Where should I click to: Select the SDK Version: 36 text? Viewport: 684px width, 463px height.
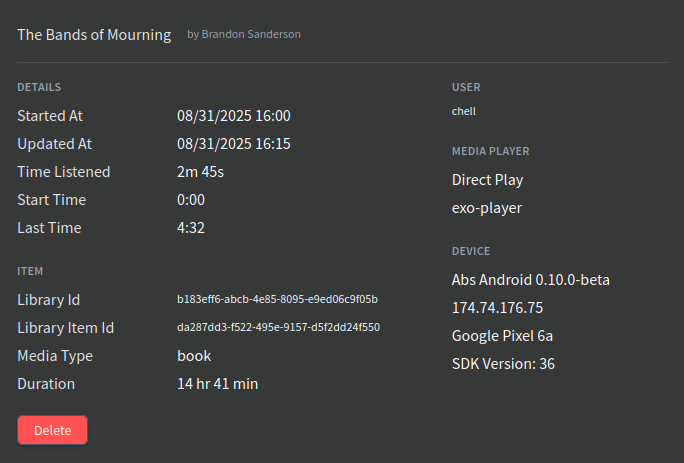(503, 364)
